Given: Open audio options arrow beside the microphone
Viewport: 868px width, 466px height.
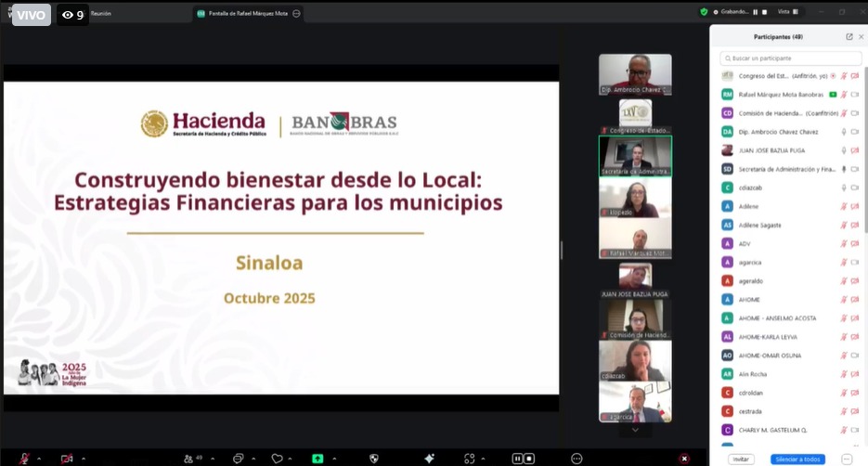Looking at the screenshot, I should click(x=37, y=459).
